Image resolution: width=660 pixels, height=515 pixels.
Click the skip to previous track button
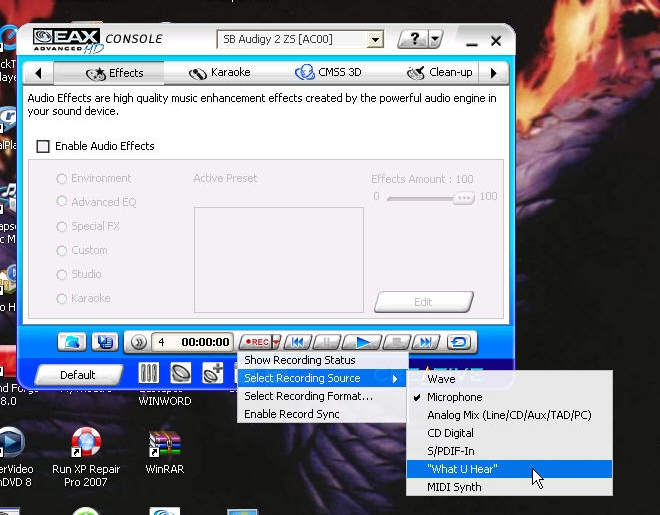(x=298, y=342)
